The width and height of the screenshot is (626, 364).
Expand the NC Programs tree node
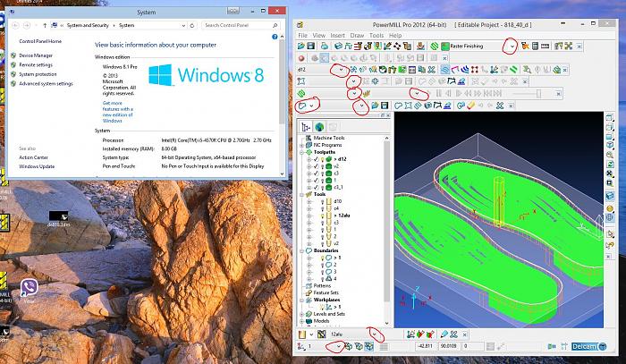(x=302, y=145)
